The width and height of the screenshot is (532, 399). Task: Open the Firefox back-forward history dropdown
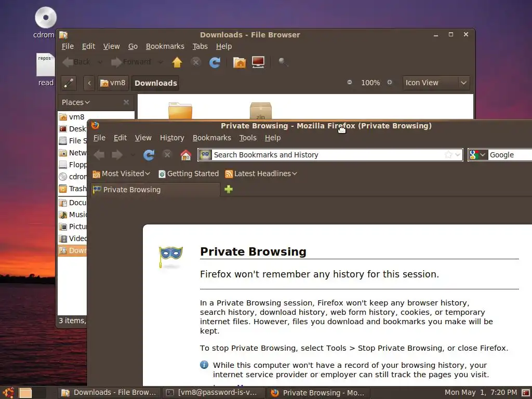132,155
